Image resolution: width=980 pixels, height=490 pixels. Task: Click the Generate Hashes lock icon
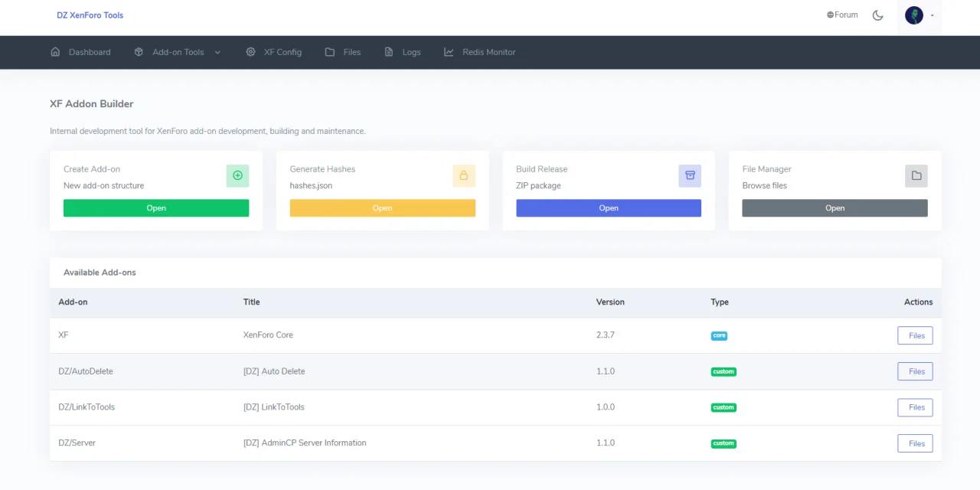tap(463, 175)
